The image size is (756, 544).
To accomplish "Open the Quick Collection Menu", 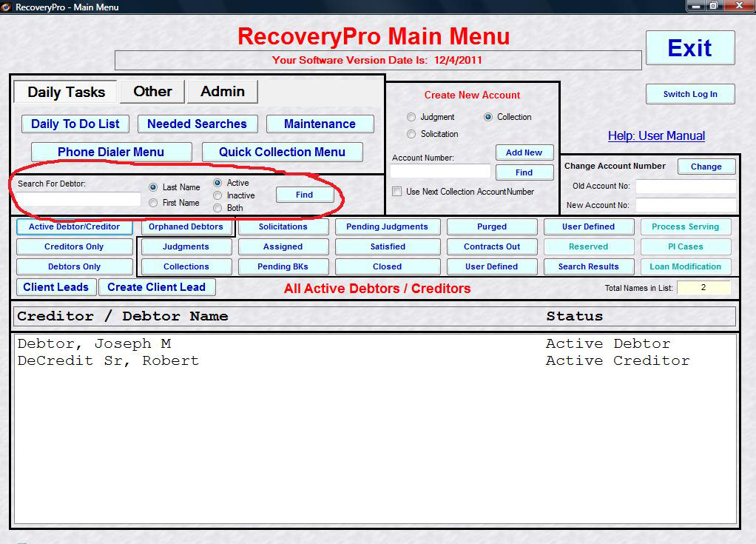I will pyautogui.click(x=282, y=152).
